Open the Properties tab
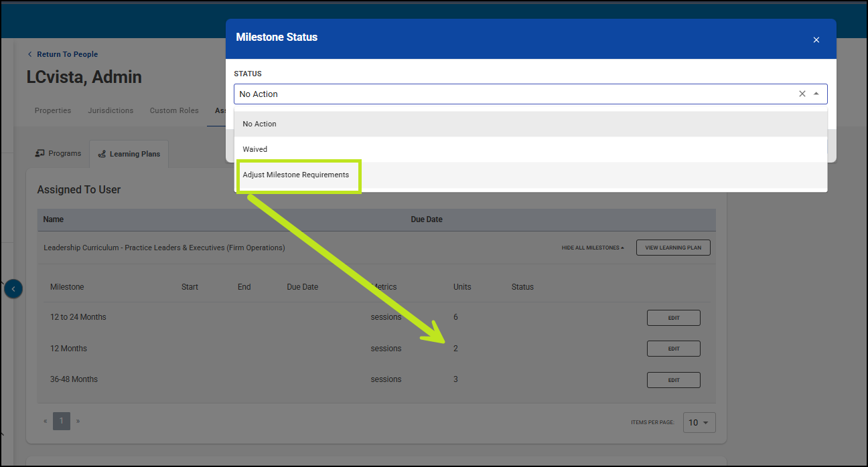This screenshot has height=467, width=868. tap(53, 110)
